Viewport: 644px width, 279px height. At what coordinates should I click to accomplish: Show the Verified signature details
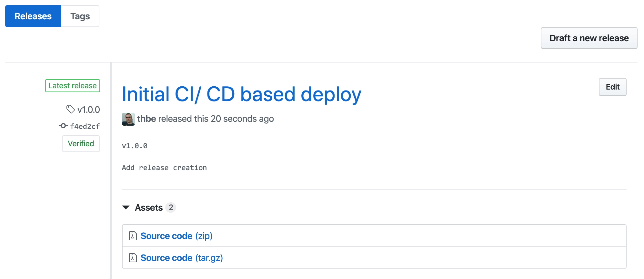click(81, 144)
